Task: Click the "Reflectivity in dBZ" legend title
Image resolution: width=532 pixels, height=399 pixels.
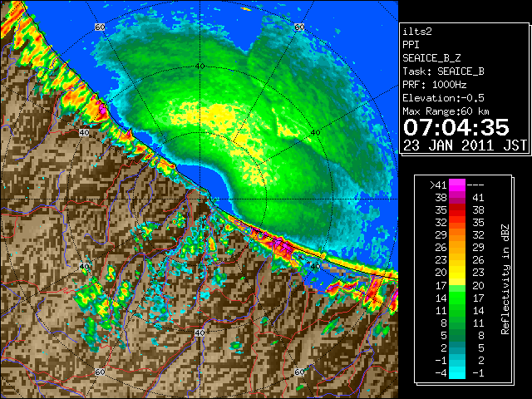Action: 505,279
